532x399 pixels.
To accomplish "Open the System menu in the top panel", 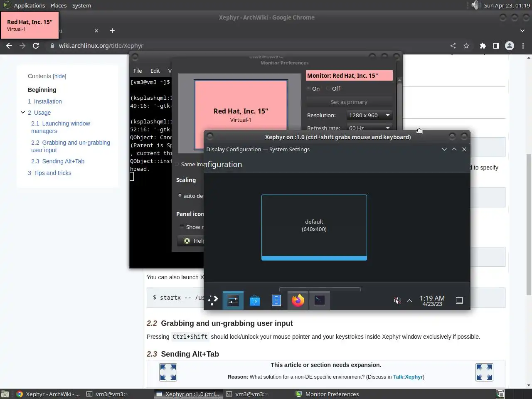I will tap(81, 5).
